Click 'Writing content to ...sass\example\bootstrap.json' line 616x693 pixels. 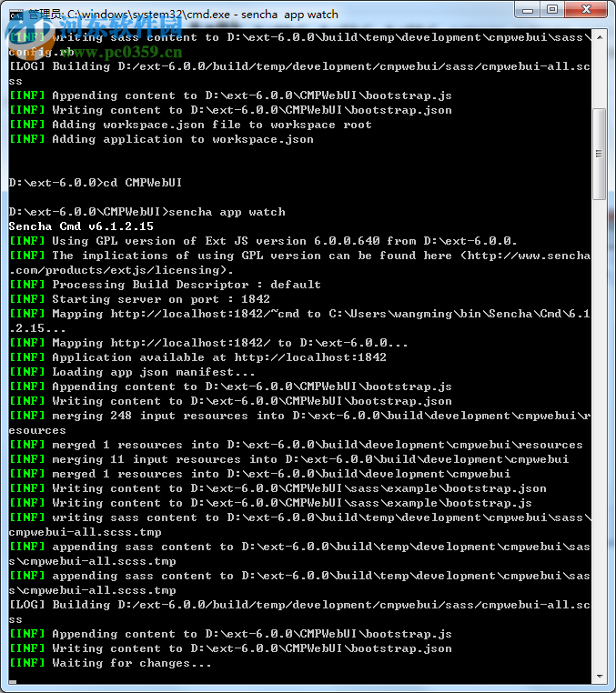click(278, 488)
